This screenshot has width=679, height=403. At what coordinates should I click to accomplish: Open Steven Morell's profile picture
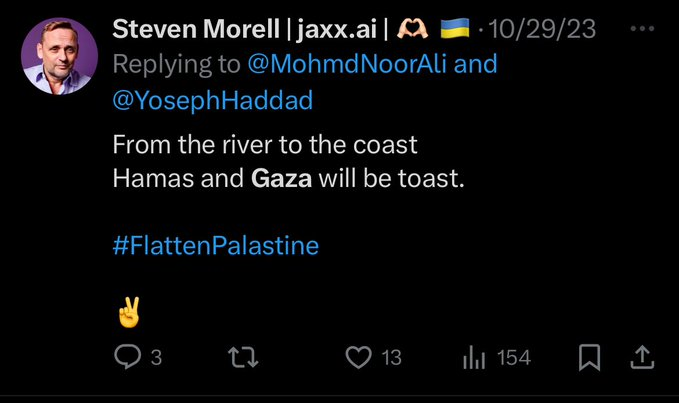59,56
